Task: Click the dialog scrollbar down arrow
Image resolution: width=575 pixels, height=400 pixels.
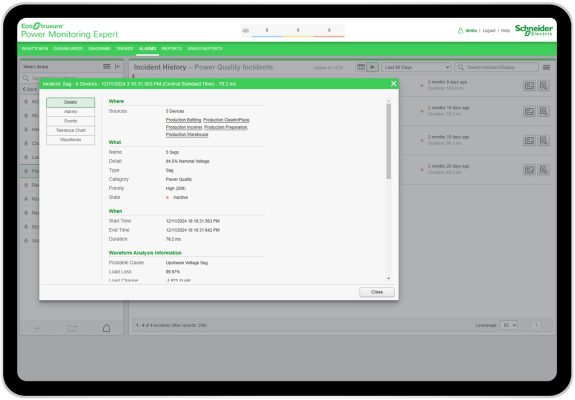Action: [388, 279]
